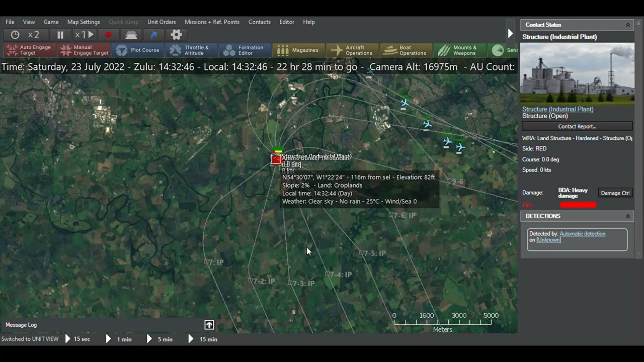
Task: Select Plot Course
Action: click(138, 50)
